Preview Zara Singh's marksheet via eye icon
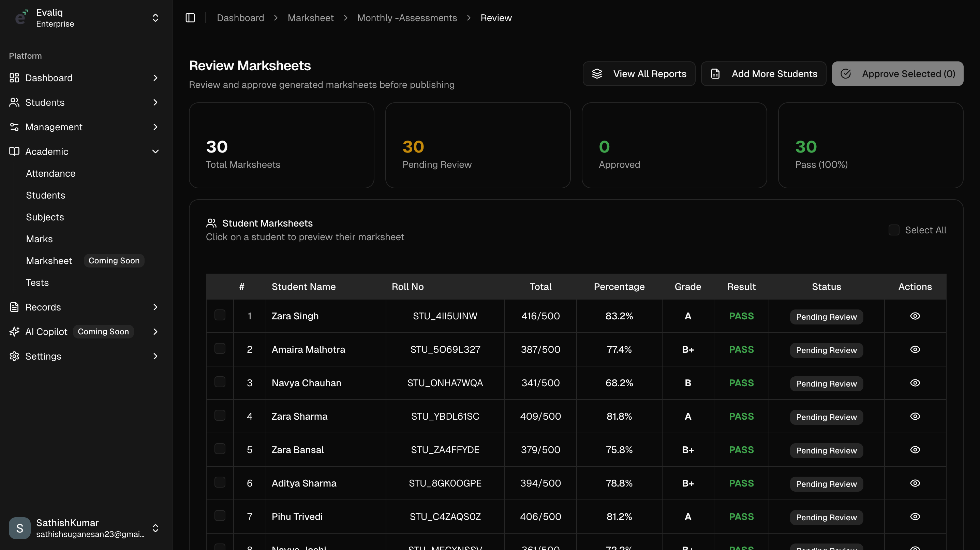The image size is (980, 550). click(915, 316)
